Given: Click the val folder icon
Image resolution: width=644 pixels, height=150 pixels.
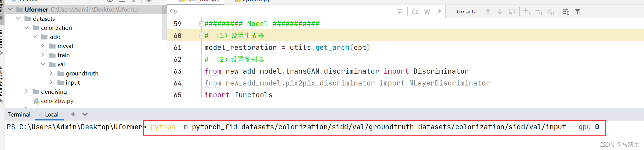Looking at the screenshot, I should coord(52,64).
